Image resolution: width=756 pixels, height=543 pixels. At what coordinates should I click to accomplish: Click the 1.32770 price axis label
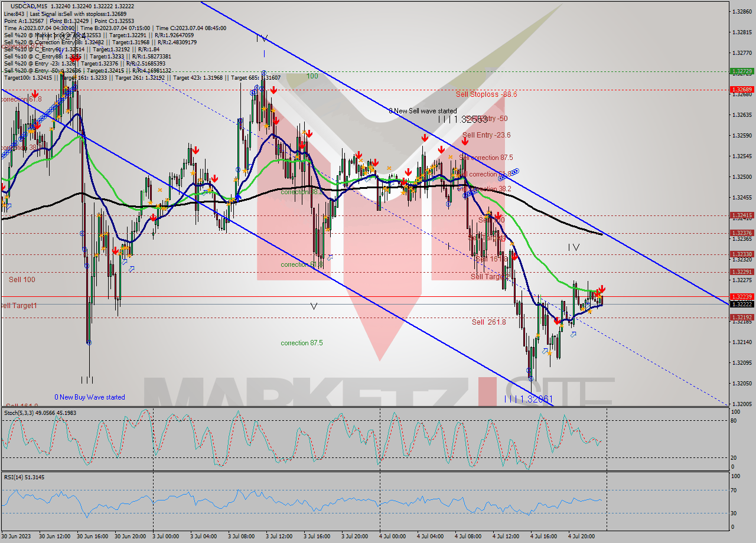(741, 53)
